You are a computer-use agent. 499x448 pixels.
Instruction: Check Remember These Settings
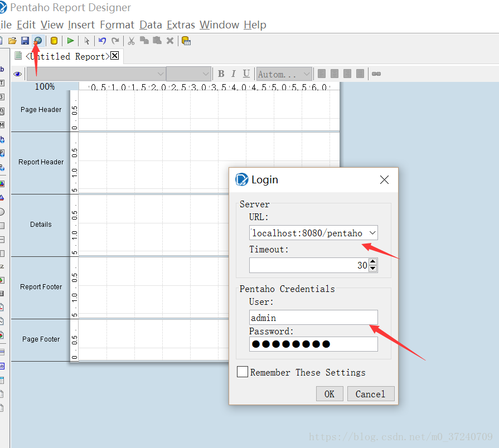click(x=243, y=372)
